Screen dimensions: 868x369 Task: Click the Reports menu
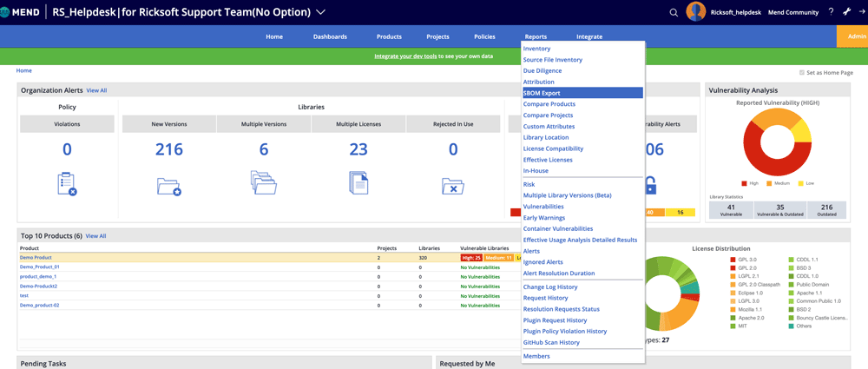pyautogui.click(x=536, y=37)
